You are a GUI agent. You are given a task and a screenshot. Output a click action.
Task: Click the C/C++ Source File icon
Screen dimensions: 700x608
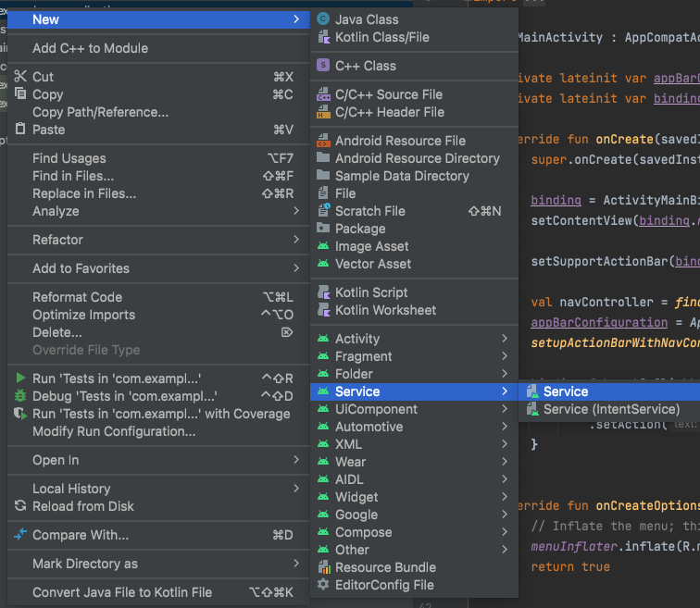click(323, 94)
